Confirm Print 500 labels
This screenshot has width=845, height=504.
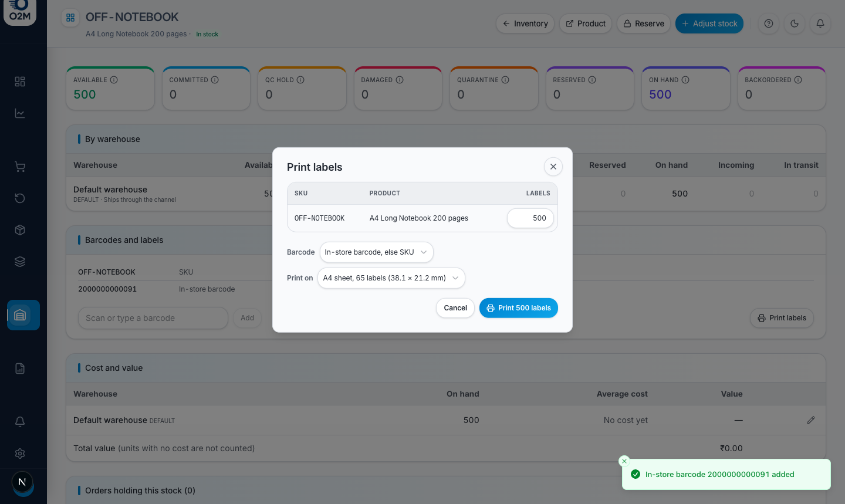519,308
